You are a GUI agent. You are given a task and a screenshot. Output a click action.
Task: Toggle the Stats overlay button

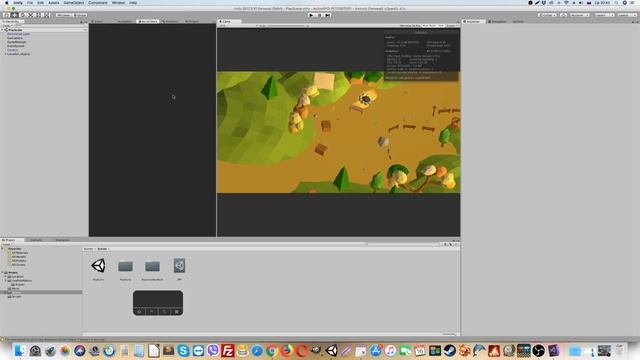tap(441, 26)
